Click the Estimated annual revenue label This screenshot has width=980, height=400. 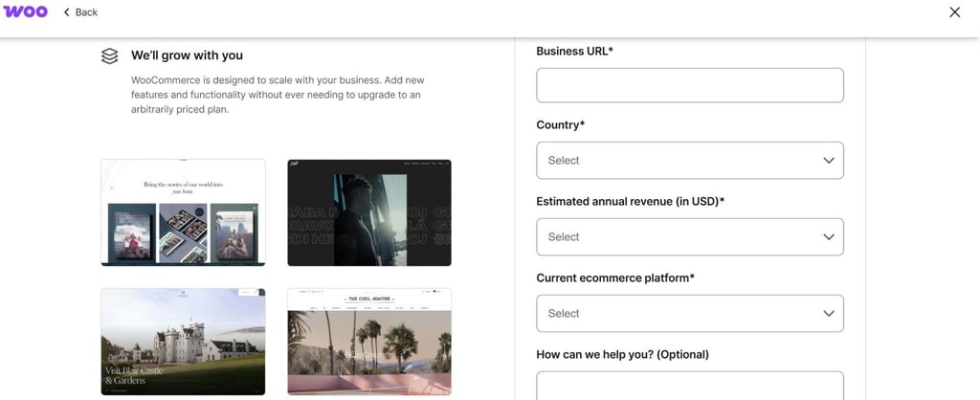[630, 201]
